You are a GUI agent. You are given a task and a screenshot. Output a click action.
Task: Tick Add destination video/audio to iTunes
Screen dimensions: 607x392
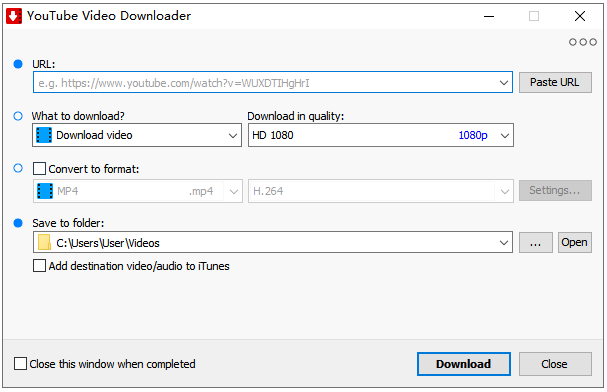39,266
